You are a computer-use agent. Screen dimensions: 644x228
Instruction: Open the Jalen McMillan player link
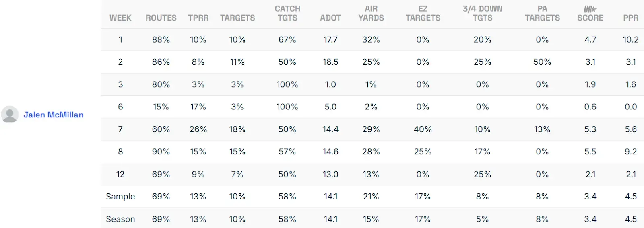pos(54,115)
